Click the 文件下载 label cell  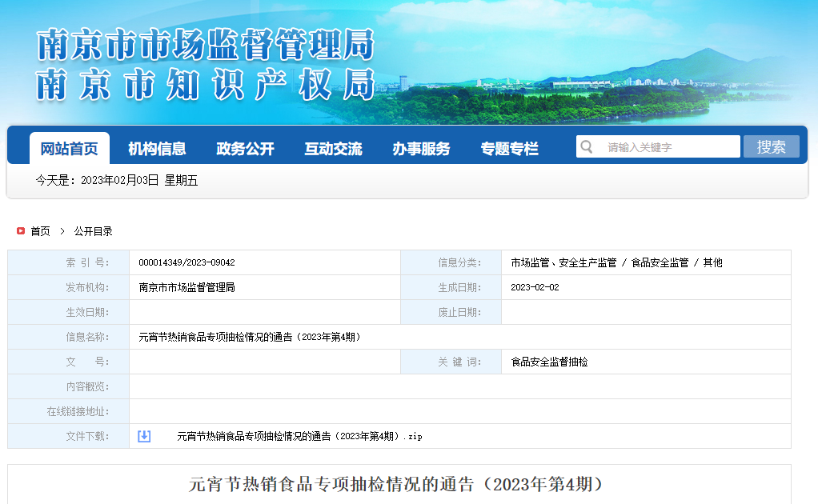point(68,436)
